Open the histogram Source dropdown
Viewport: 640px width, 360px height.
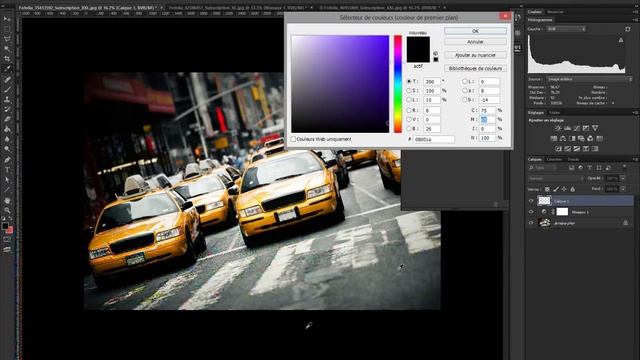point(589,79)
